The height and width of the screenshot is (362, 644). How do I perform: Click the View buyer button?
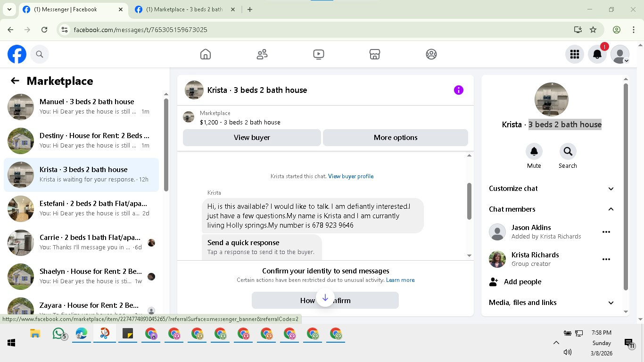point(252,138)
